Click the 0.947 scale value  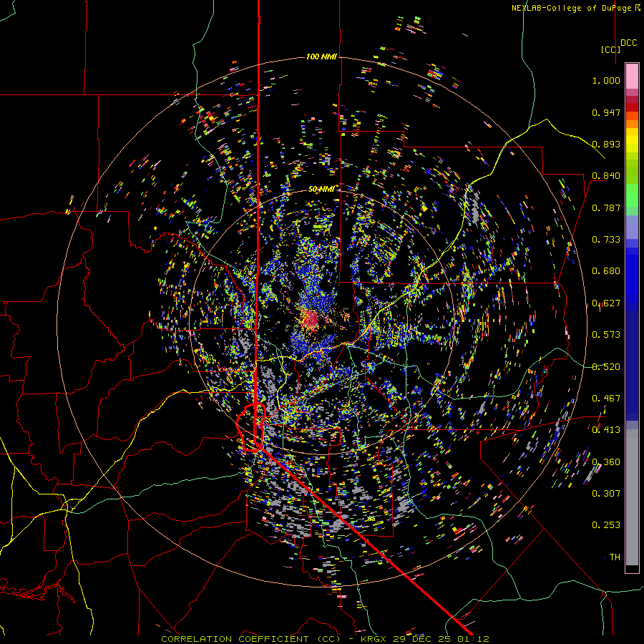pyautogui.click(x=606, y=112)
